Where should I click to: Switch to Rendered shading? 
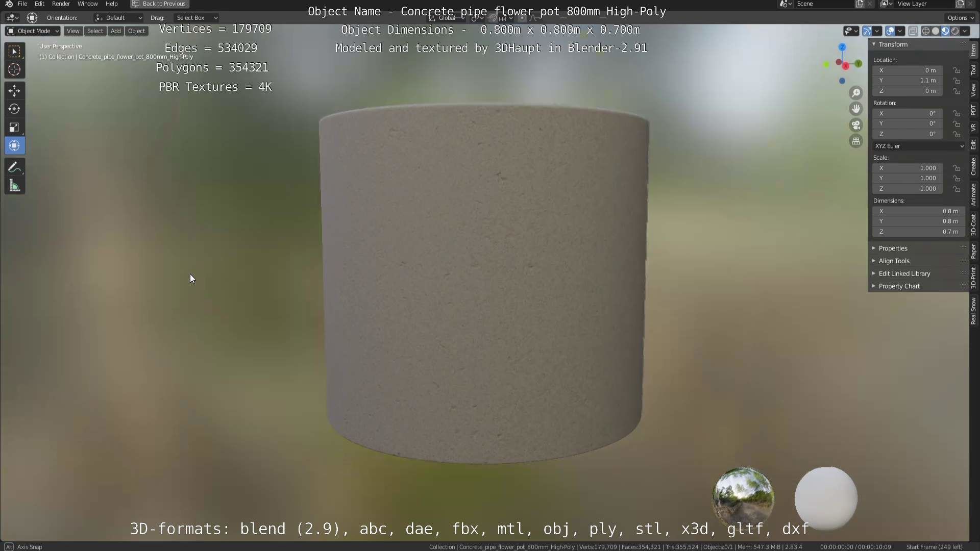(955, 31)
